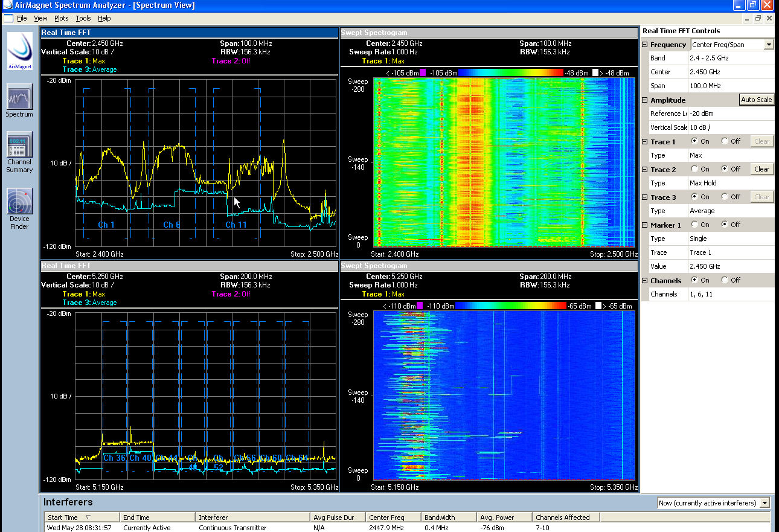Collapse the Channels section
This screenshot has width=779, height=532.
tap(645, 281)
